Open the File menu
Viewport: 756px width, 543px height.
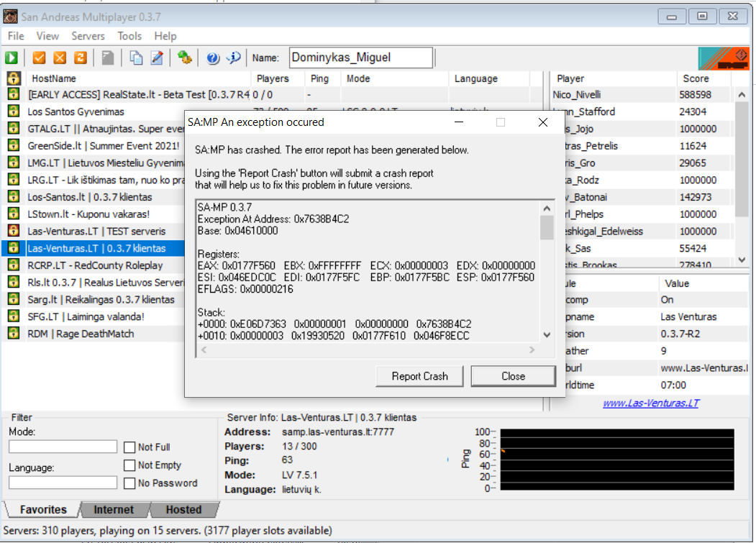[x=16, y=36]
